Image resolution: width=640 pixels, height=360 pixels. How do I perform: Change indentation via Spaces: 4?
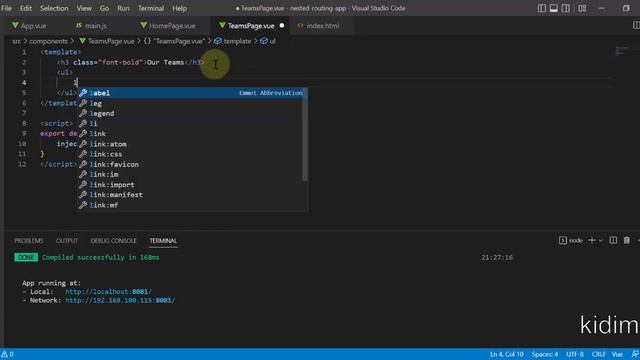(x=544, y=354)
